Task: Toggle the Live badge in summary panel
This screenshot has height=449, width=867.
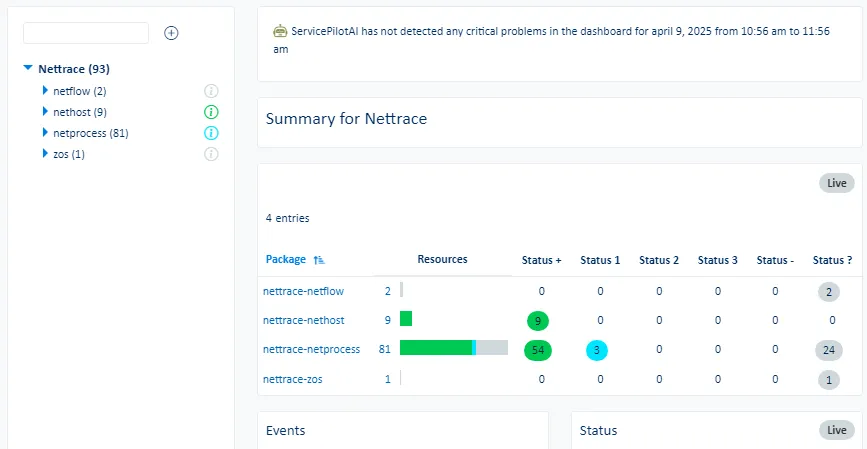Action: click(x=836, y=183)
